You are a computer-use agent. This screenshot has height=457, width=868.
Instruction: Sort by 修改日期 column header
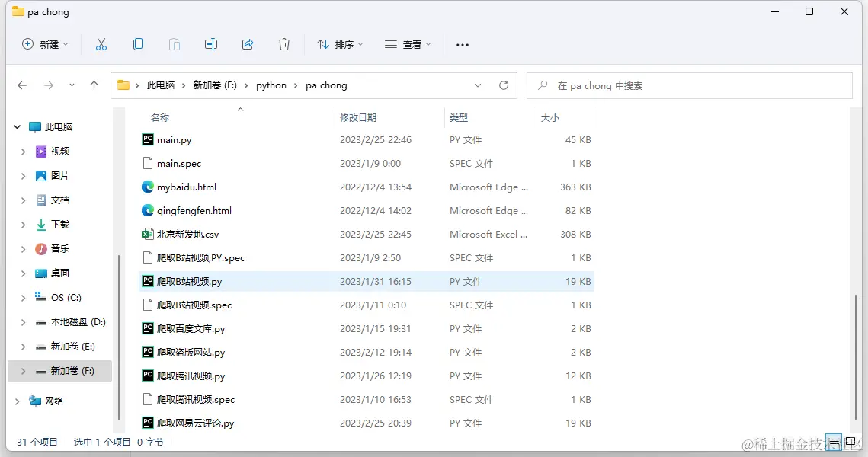357,117
